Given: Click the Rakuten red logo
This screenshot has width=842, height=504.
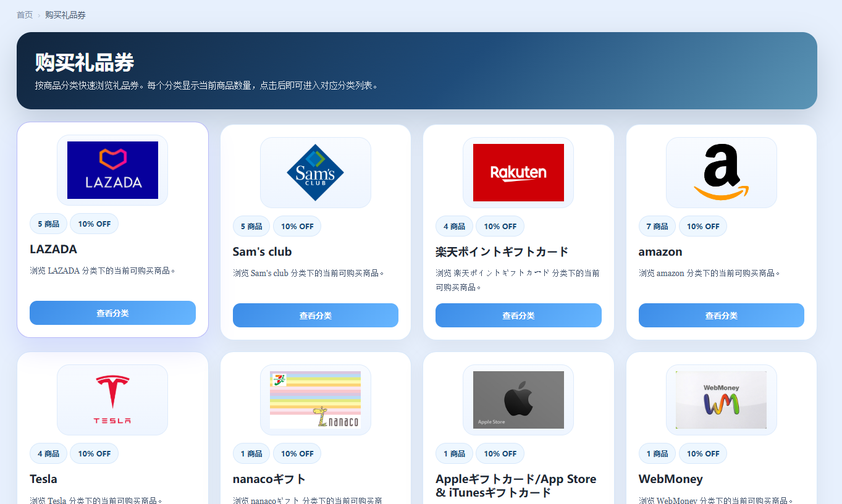Looking at the screenshot, I should click(x=518, y=172).
